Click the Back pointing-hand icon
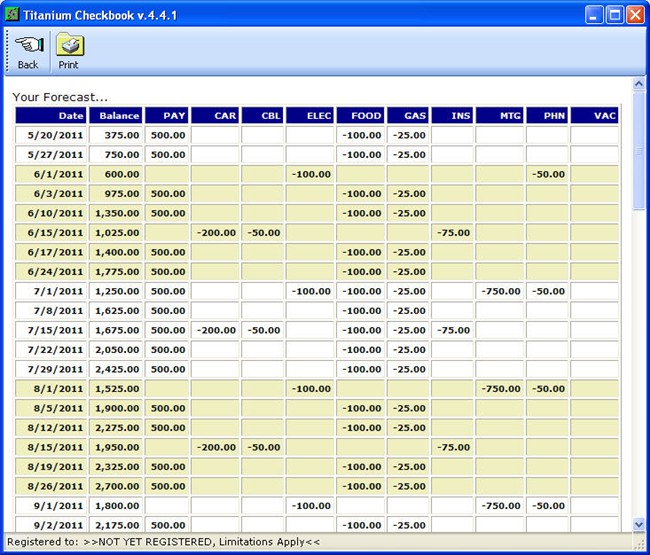Viewport: 650px width, 555px height. [x=29, y=44]
